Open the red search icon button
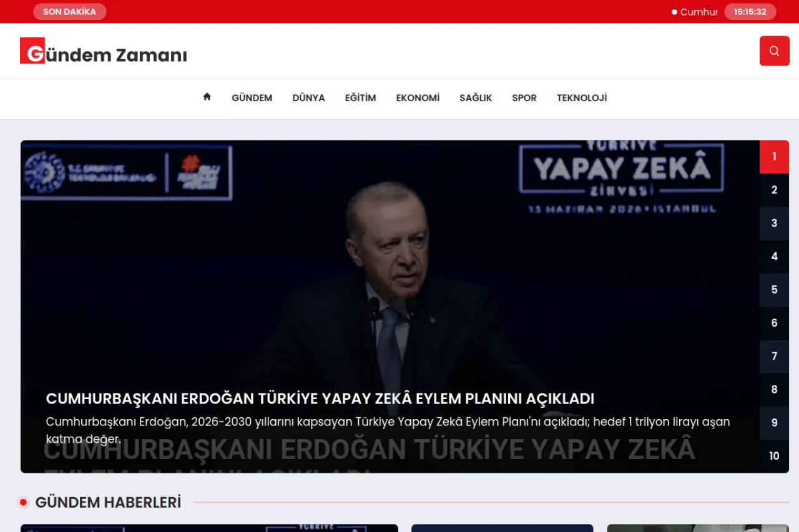The width and height of the screenshot is (799, 532). 774,51
